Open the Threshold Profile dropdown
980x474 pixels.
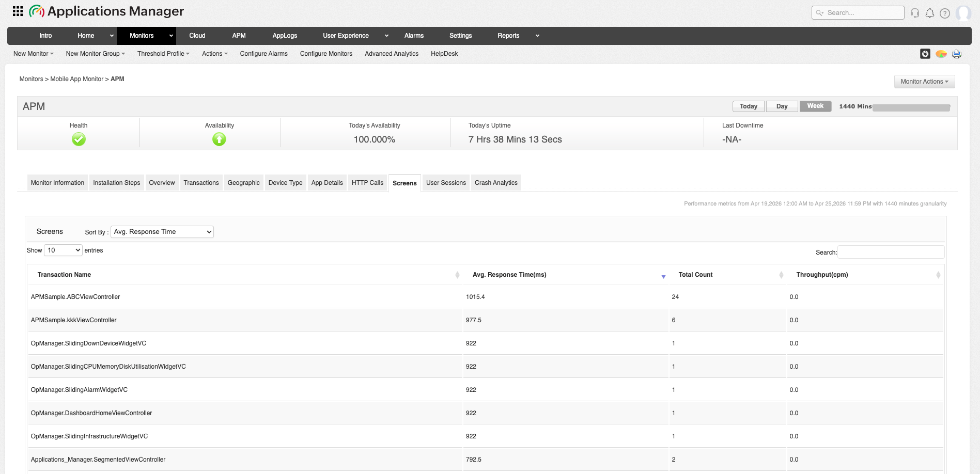[163, 54]
